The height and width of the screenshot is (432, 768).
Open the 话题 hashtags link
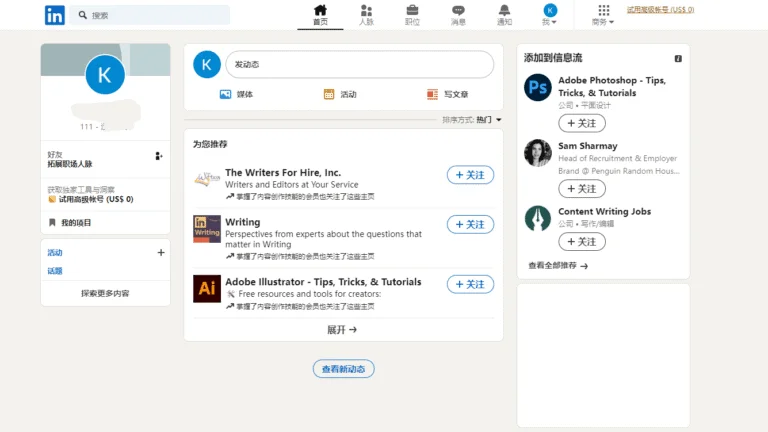(55, 271)
